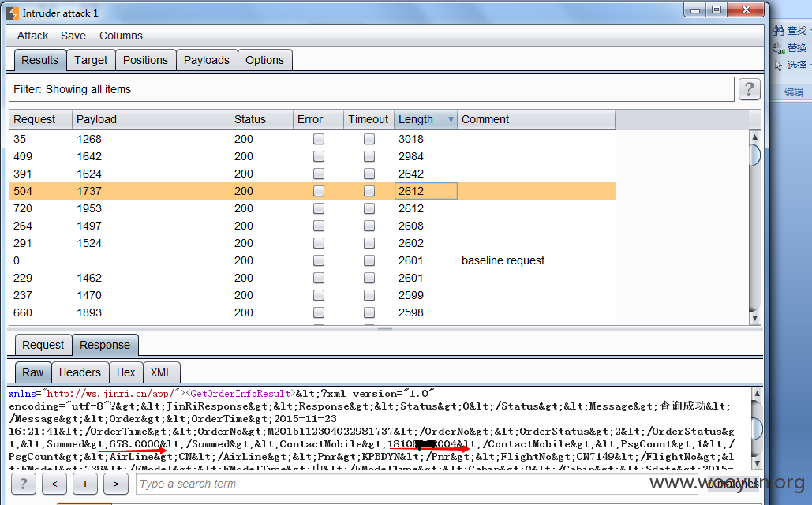
Task: Sort by the Payload column header
Action: pos(151,120)
